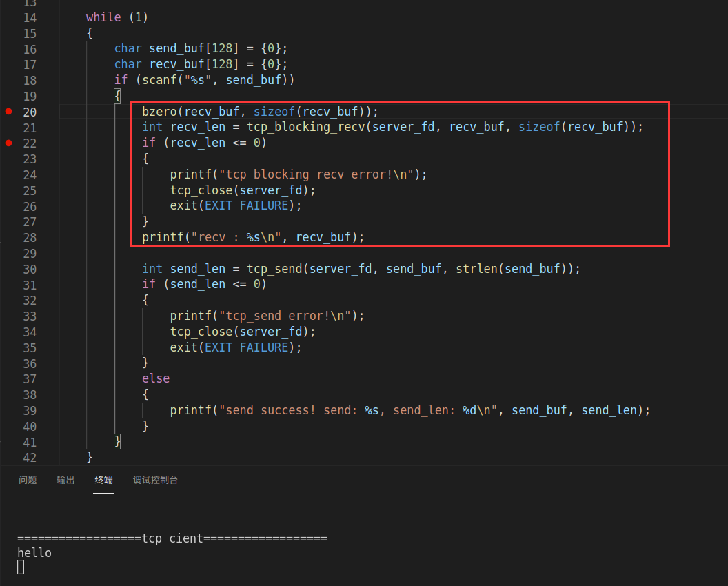Toggle the red breakpoint on line 22
Screen dimensions: 728x586
(8, 143)
